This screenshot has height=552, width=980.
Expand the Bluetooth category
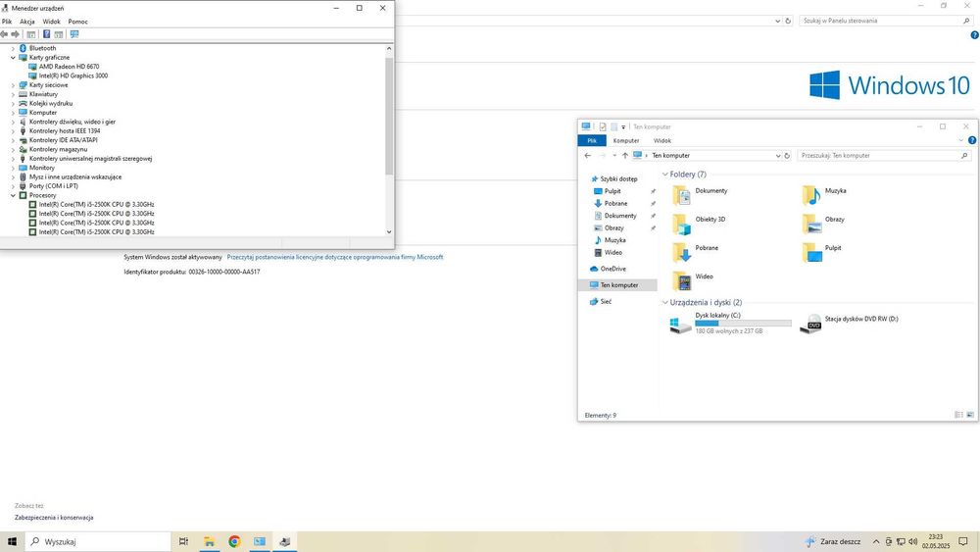(13, 48)
